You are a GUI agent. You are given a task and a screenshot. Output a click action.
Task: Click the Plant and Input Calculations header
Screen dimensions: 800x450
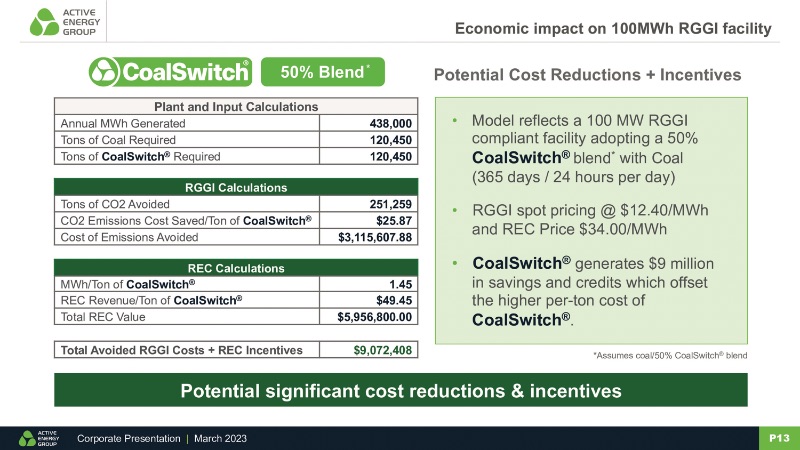(x=235, y=106)
